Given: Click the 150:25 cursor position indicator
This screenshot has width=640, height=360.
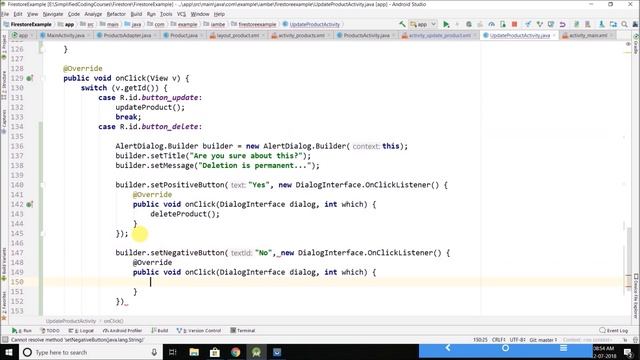Looking at the screenshot, I should 480,340.
